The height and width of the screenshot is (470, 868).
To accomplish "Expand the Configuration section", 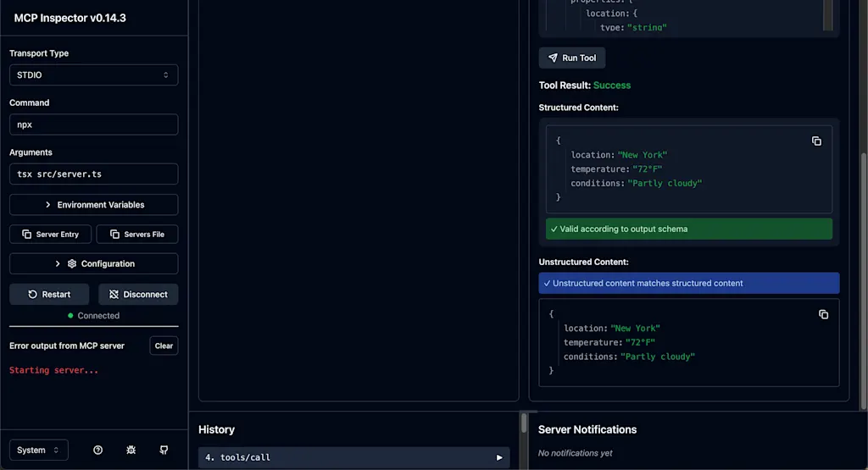I will (93, 263).
